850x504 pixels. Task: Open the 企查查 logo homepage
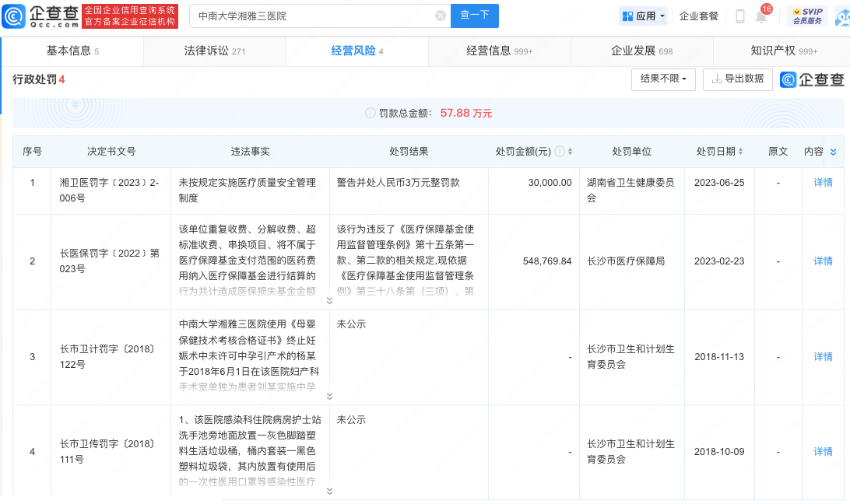40,16
